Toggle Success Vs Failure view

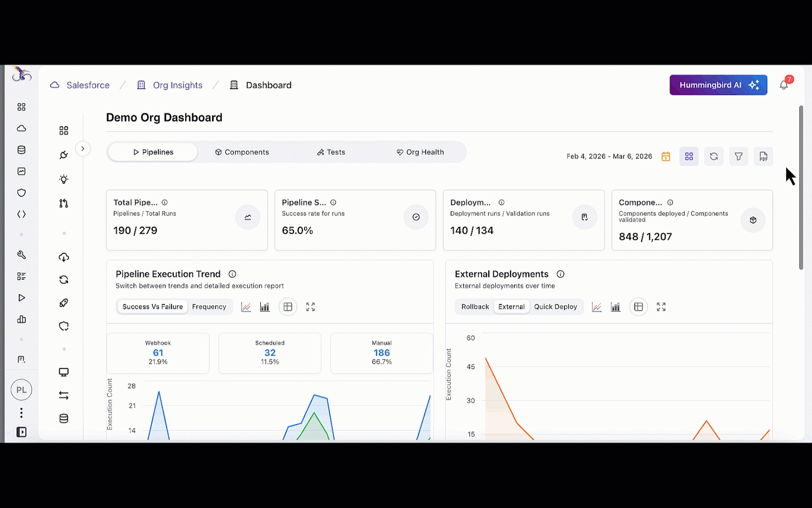coord(152,307)
